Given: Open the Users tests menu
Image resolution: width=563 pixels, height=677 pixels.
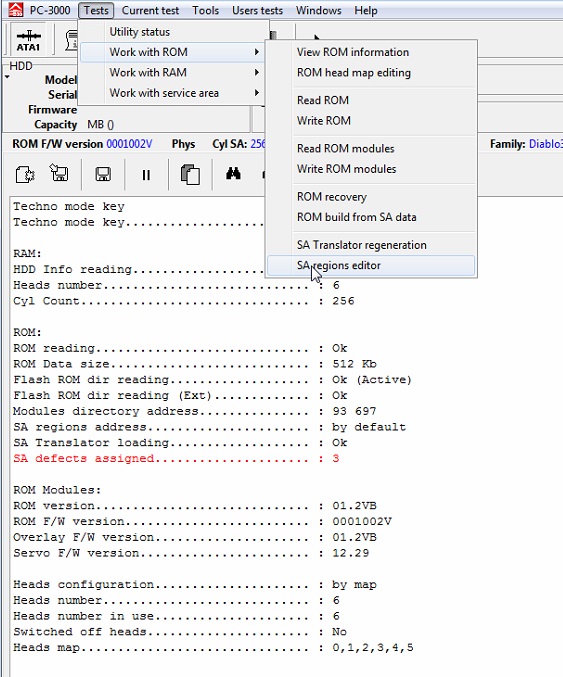Looking at the screenshot, I should click(257, 10).
